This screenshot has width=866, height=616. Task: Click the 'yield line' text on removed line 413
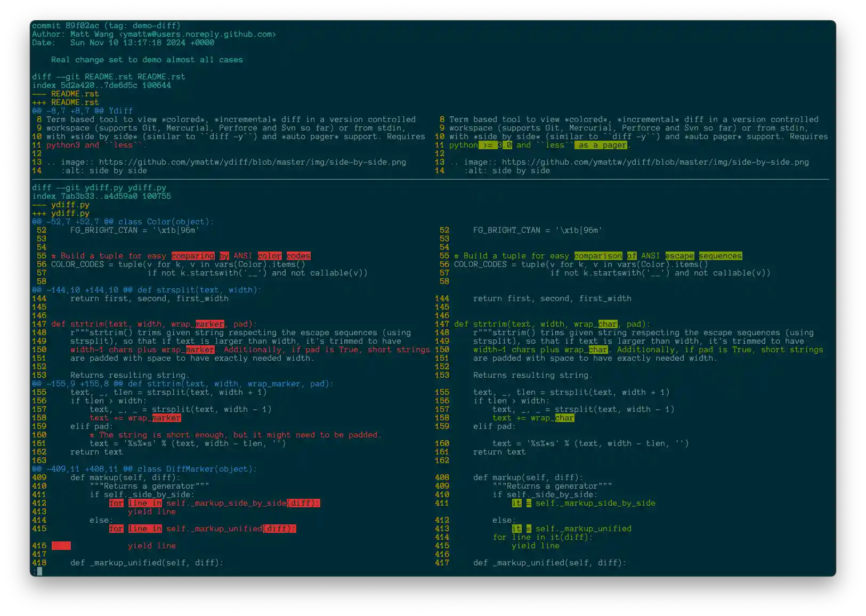coord(152,512)
